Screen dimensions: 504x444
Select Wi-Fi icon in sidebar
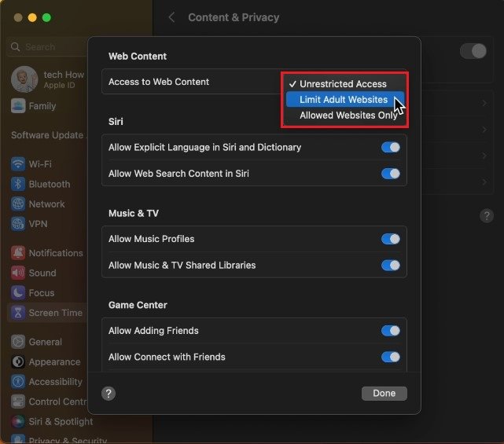18,164
